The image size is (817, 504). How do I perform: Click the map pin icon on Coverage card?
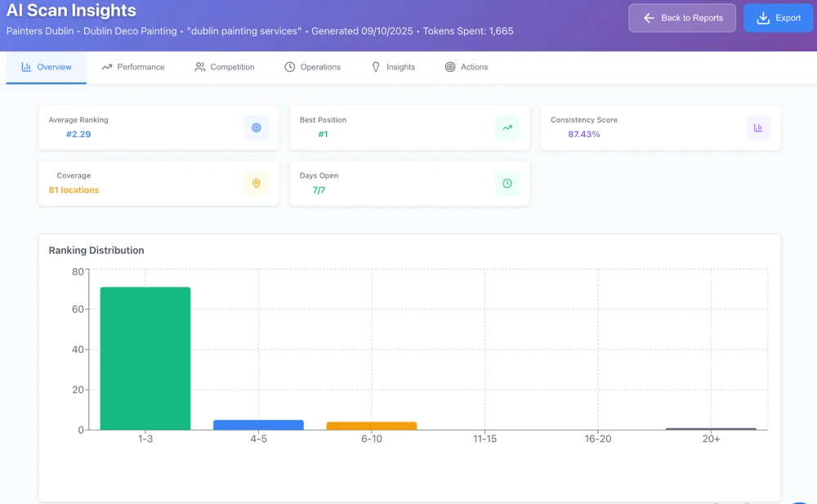tap(256, 184)
